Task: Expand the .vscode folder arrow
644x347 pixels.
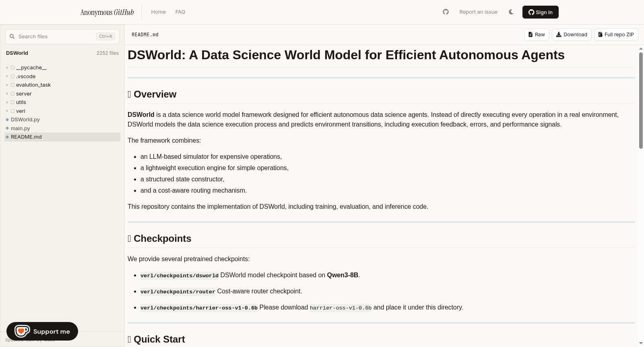Action: [x=7, y=77]
